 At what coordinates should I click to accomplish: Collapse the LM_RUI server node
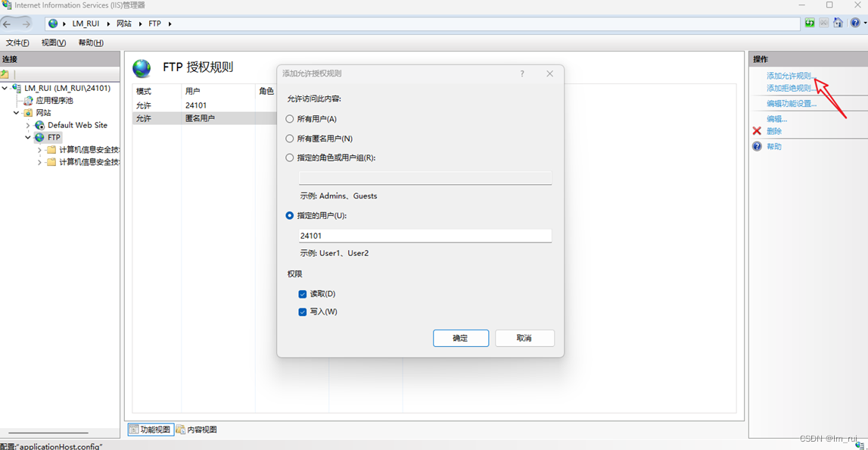[5, 88]
